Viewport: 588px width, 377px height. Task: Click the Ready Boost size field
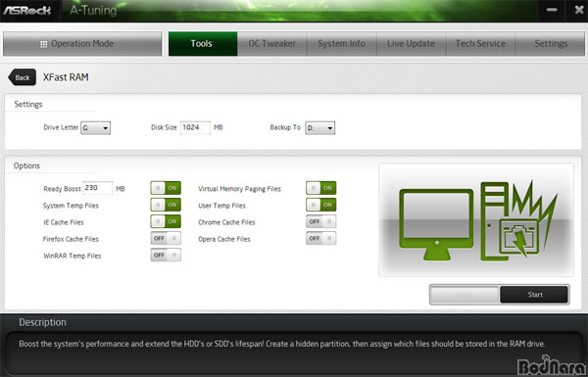click(x=97, y=188)
